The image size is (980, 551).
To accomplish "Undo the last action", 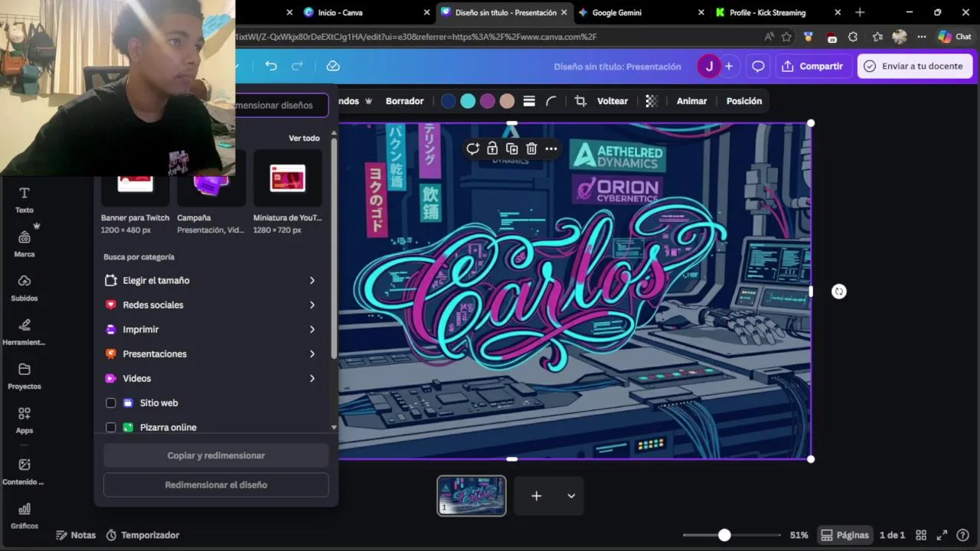I will coord(271,66).
